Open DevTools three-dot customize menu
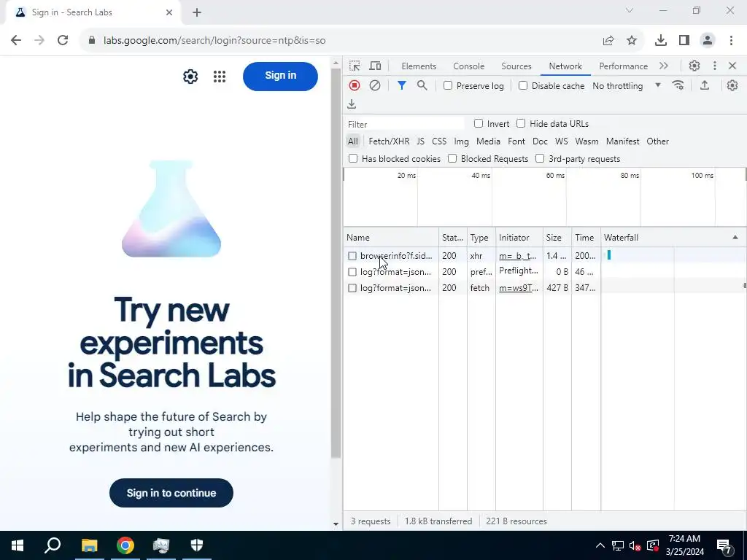 (715, 66)
